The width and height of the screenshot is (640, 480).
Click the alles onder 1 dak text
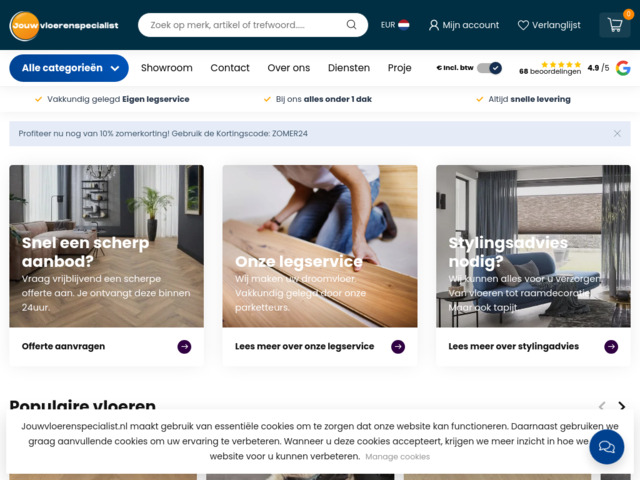[338, 99]
